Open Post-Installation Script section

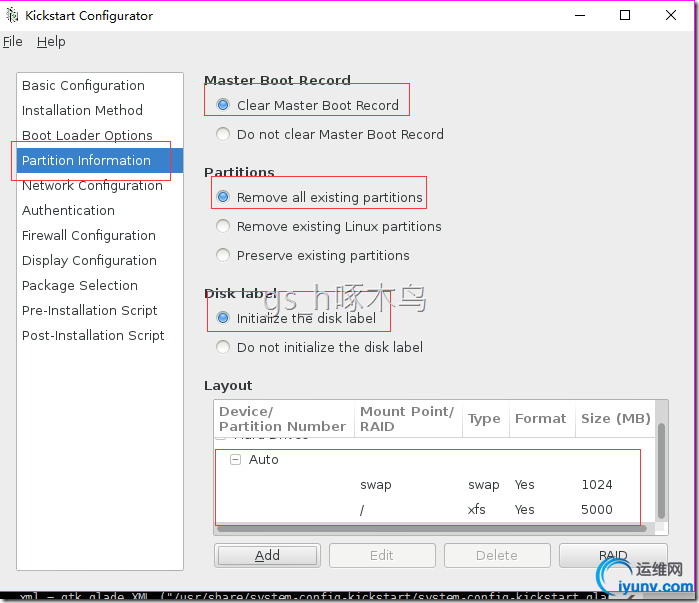100,335
